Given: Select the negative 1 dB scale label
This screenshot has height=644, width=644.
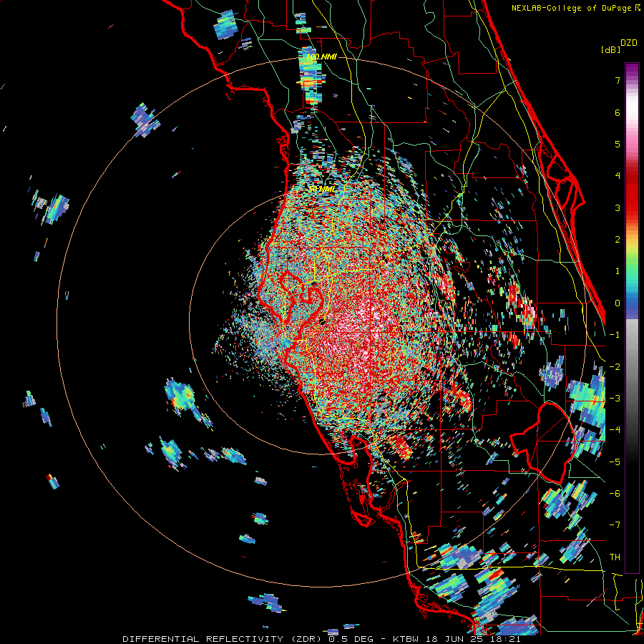Looking at the screenshot, I should point(615,335).
